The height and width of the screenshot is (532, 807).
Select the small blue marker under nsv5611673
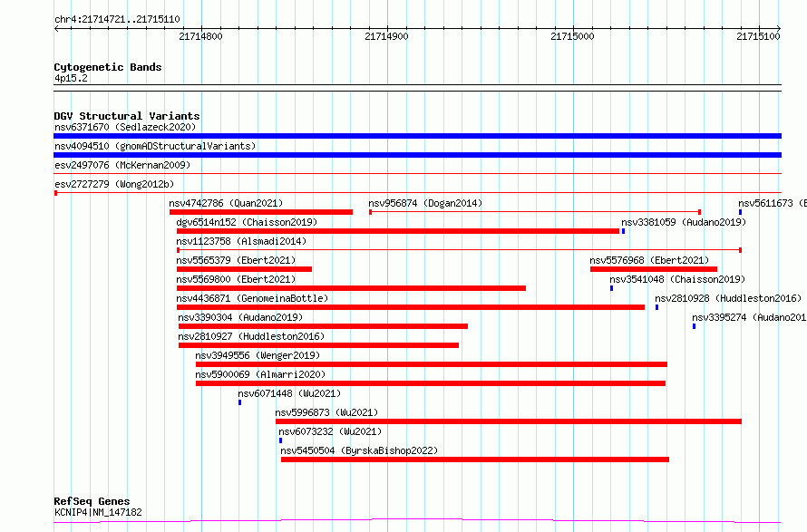pyautogui.click(x=740, y=212)
